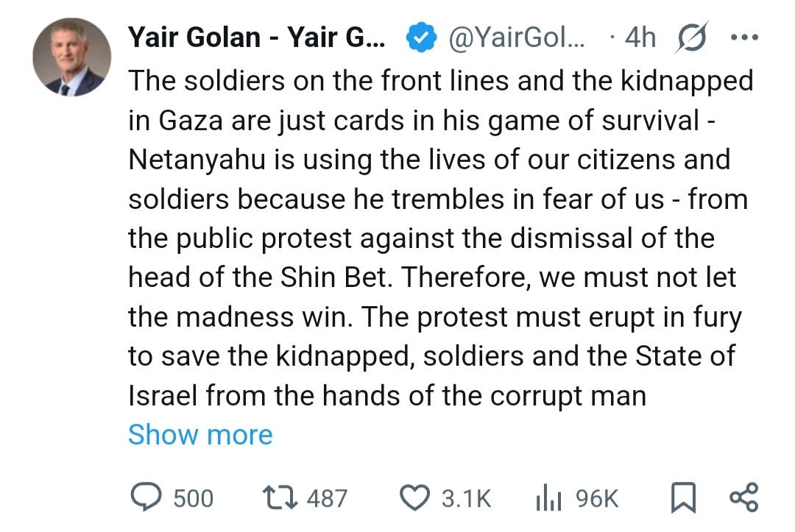The width and height of the screenshot is (795, 532).
Task: Click the tweet's last line about the corrupt man
Action: pos(386,396)
